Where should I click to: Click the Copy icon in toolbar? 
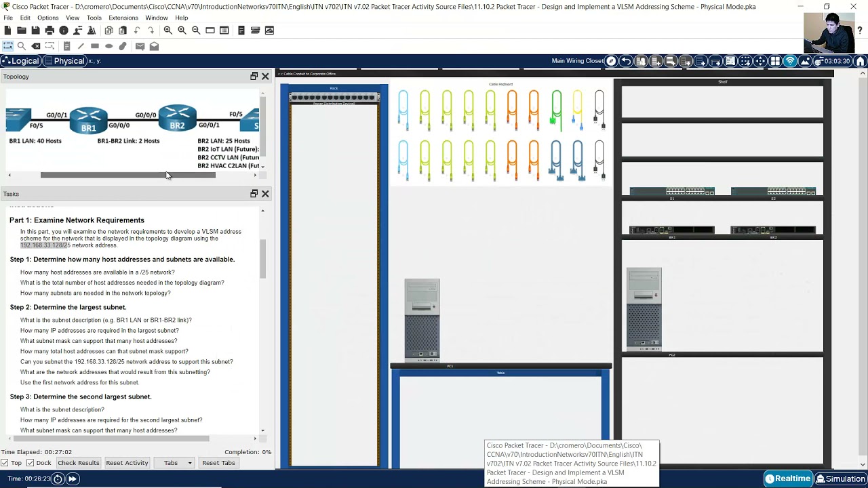(108, 30)
